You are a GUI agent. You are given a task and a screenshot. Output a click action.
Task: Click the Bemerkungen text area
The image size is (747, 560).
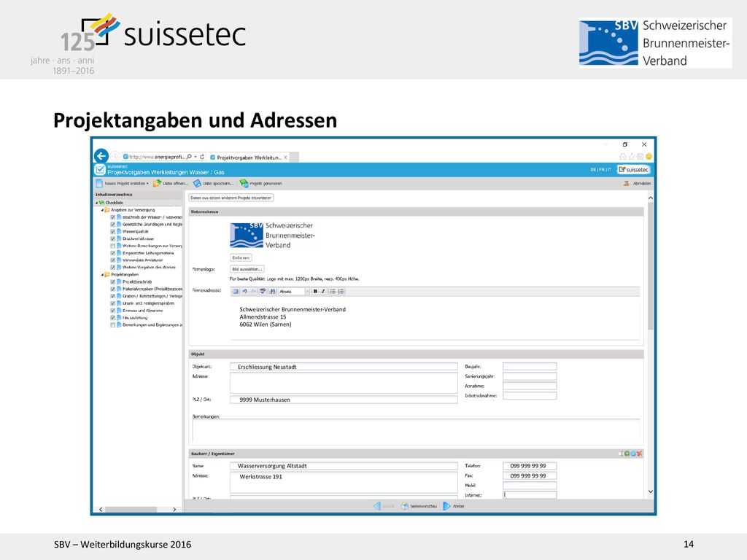pyautogui.click(x=416, y=431)
